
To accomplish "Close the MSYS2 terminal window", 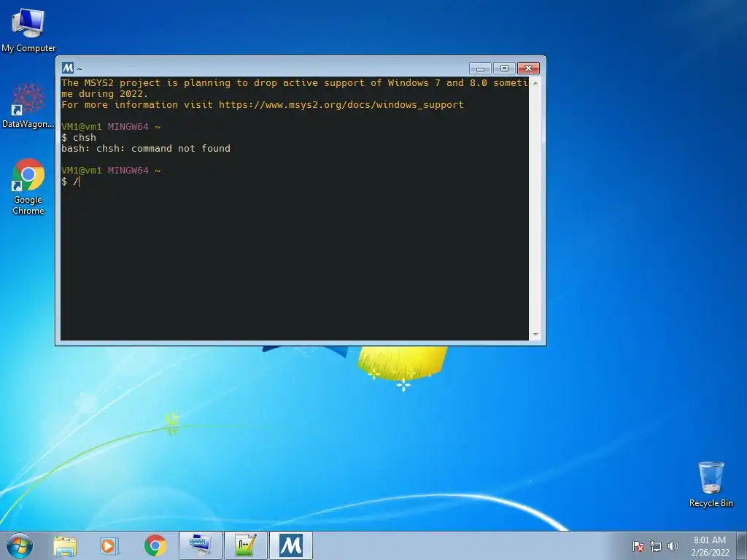I will pyautogui.click(x=528, y=69).
